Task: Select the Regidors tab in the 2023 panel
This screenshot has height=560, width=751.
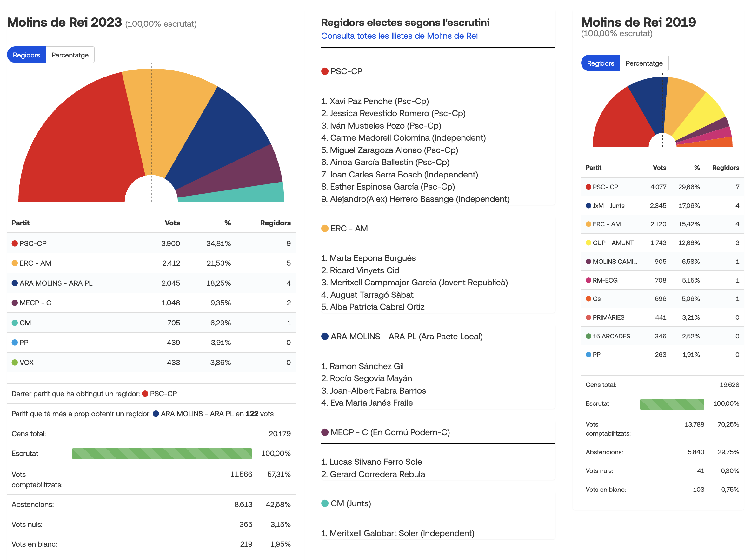Action: tap(26, 55)
